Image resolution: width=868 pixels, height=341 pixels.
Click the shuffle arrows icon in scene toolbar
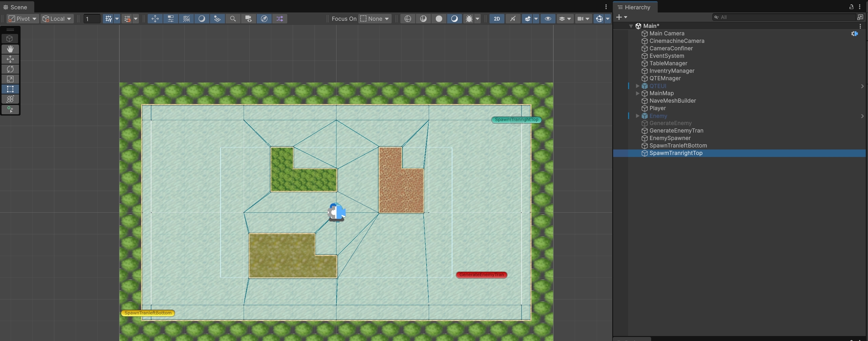[280, 19]
